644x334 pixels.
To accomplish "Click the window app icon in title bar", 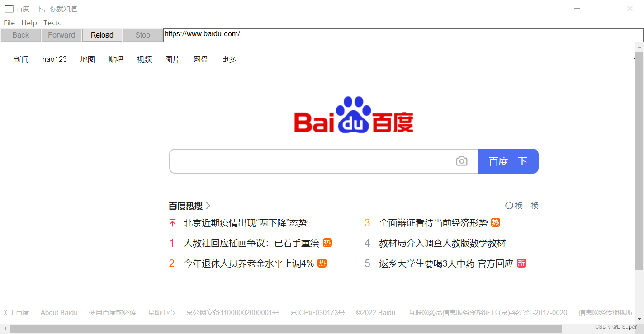I will click(9, 9).
